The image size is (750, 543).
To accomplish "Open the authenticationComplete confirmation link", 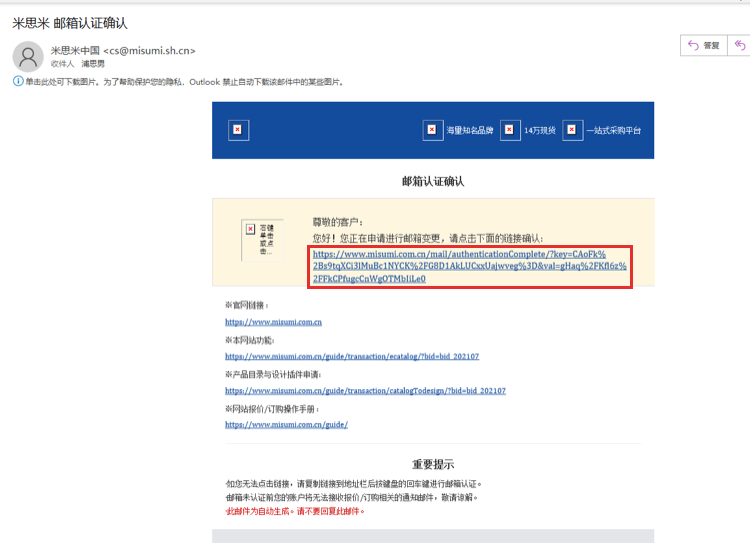I will coord(470,266).
